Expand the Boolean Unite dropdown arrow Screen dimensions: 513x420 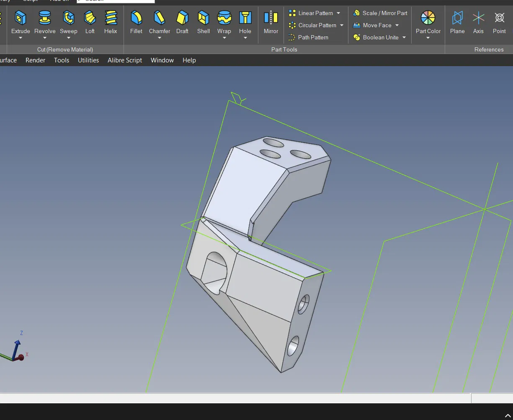[404, 38]
